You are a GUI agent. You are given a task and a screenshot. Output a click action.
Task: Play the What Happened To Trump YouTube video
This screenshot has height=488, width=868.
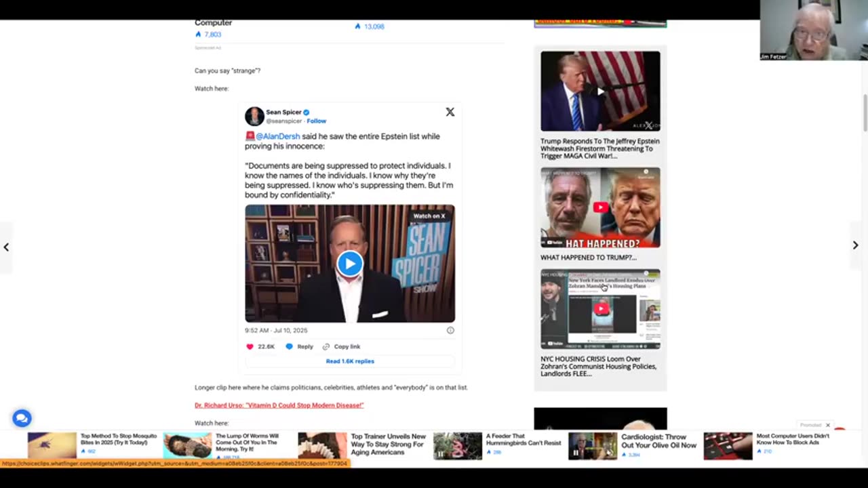click(x=600, y=207)
